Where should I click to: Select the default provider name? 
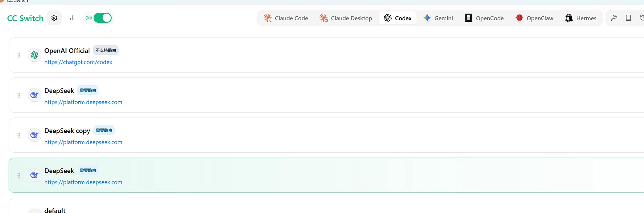tap(55, 211)
